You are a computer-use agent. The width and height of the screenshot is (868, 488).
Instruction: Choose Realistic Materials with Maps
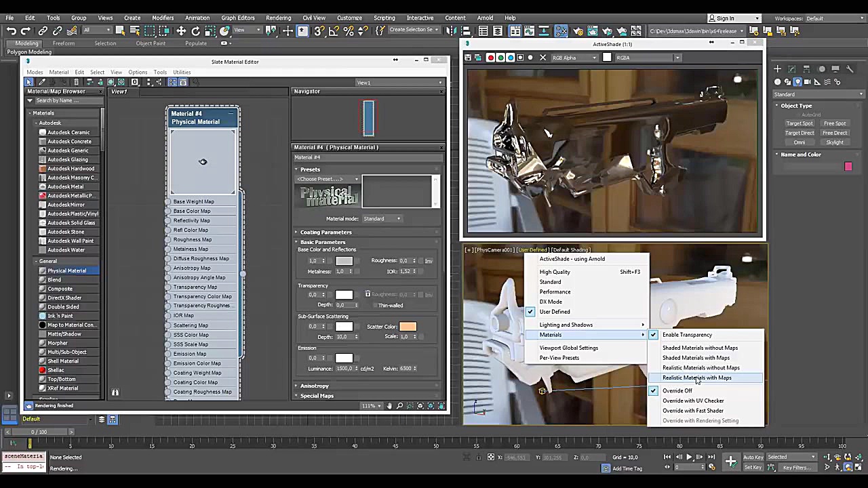pos(696,378)
